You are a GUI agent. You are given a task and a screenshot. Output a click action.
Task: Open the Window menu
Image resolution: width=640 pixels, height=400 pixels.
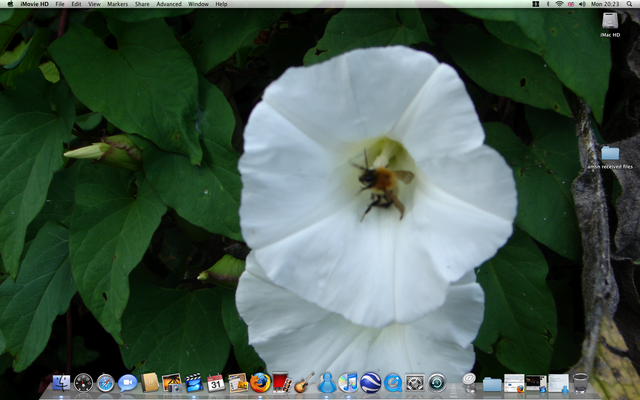[198, 4]
